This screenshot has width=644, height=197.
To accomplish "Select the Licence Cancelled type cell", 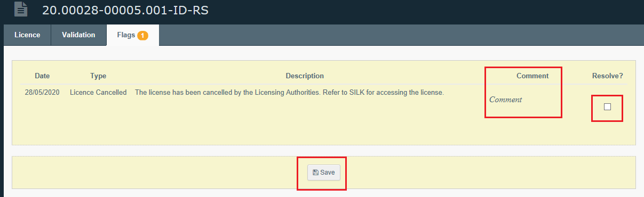I will tap(98, 92).
